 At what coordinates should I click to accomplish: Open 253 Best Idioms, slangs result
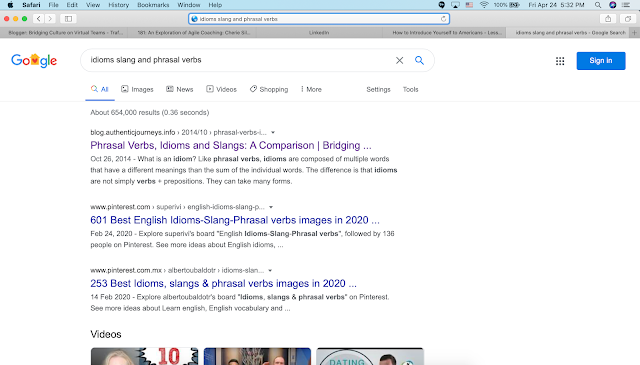[223, 283]
